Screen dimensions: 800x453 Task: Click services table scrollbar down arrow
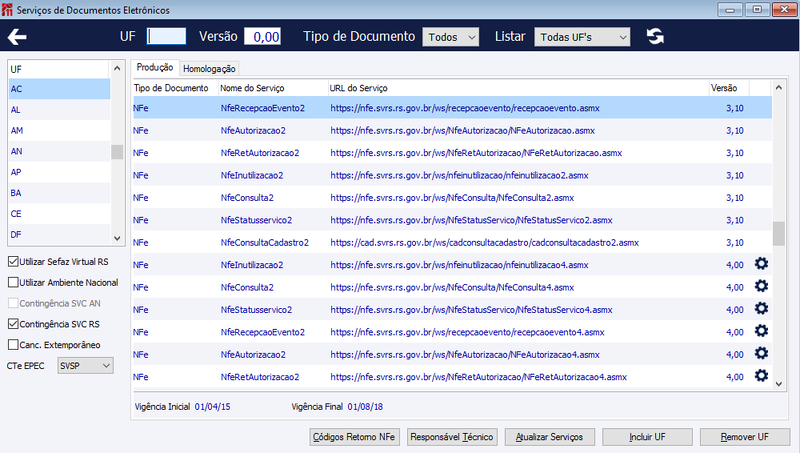[779, 384]
